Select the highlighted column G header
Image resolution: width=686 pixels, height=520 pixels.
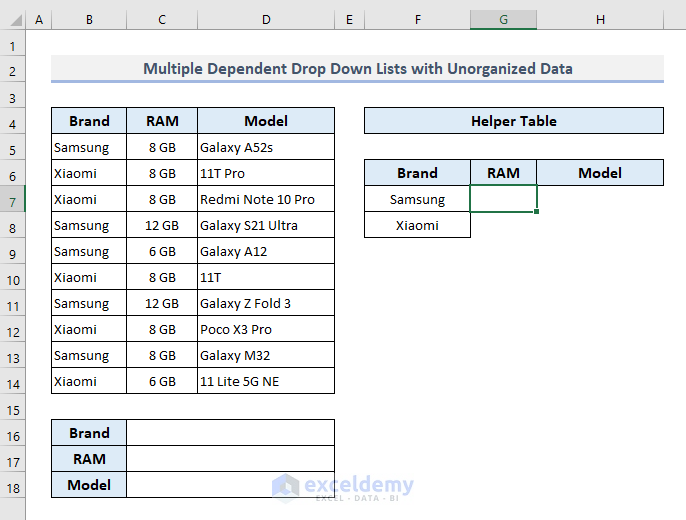(x=504, y=20)
